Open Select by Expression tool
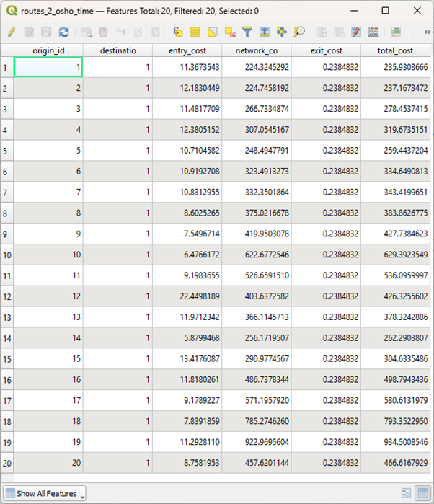The width and height of the screenshot is (434, 504). [x=178, y=32]
